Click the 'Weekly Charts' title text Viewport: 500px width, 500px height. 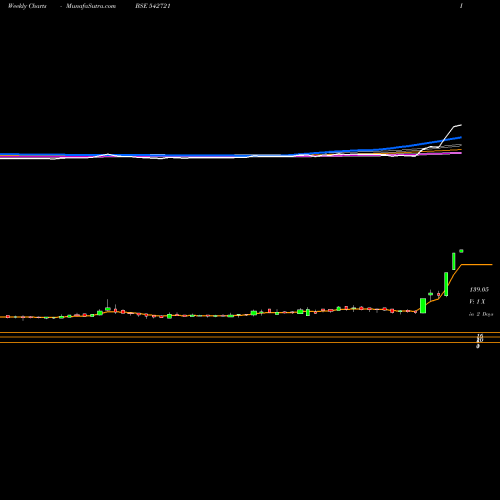[x=27, y=6]
